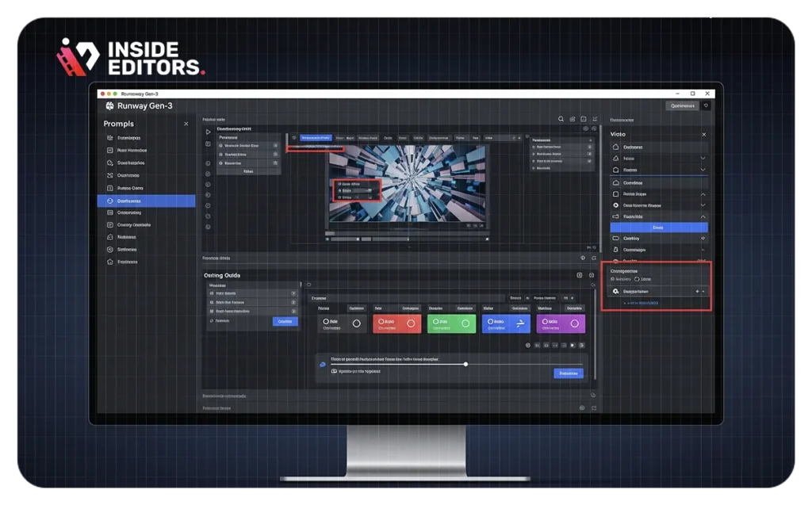812x505 pixels.
Task: Click the wide blue button in the Video panel
Action: click(x=659, y=228)
